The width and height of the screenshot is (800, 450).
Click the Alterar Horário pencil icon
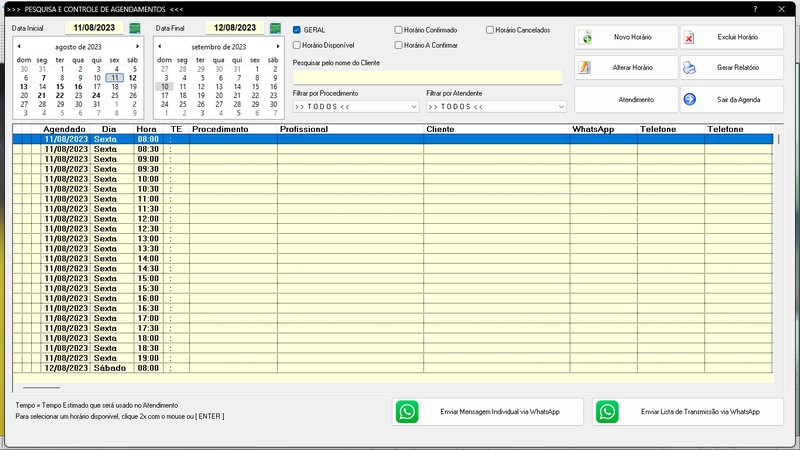point(585,67)
